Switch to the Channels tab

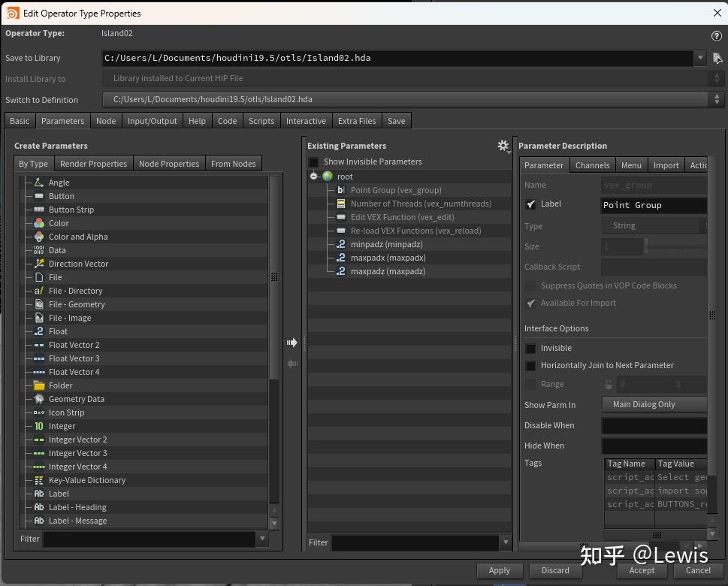click(592, 165)
